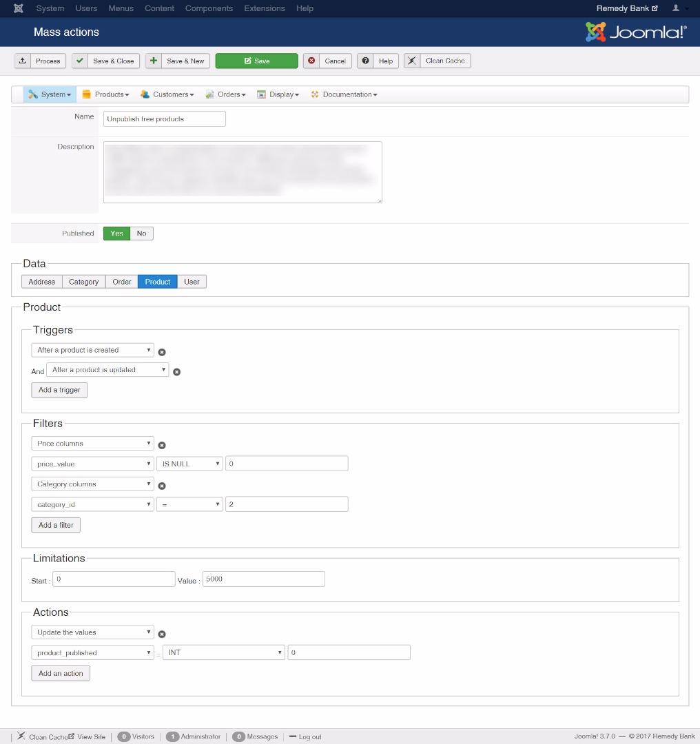Click View Site link in footer
Image resolution: width=700 pixels, height=744 pixels.
(91, 737)
